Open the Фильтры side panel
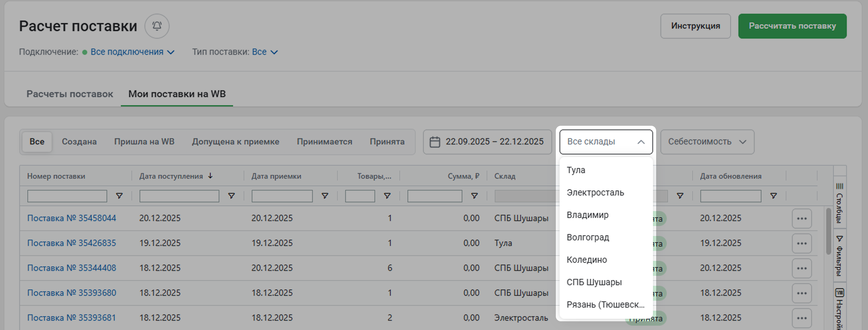Image resolution: width=868 pixels, height=330 pixels. (x=839, y=256)
